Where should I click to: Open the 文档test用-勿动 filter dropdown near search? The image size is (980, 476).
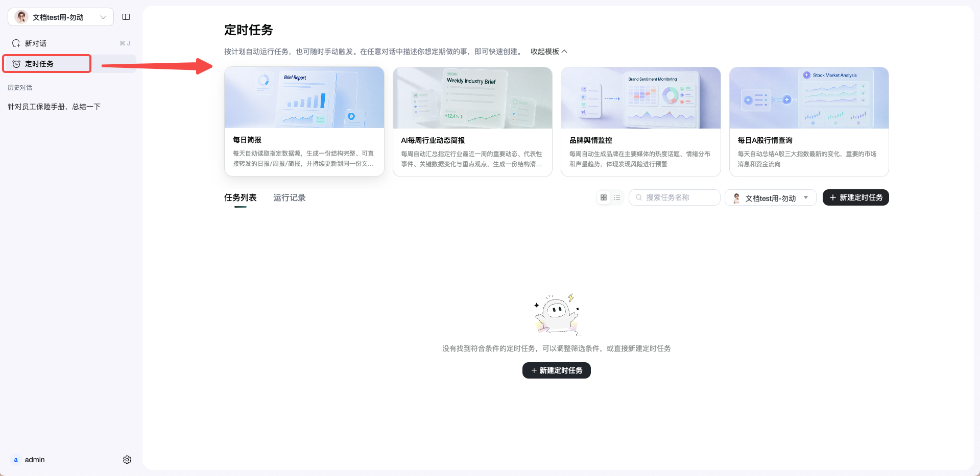770,198
